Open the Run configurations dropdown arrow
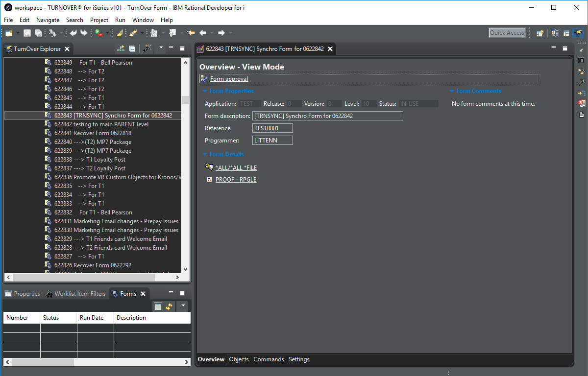Image resolution: width=588 pixels, height=376 pixels. click(107, 33)
